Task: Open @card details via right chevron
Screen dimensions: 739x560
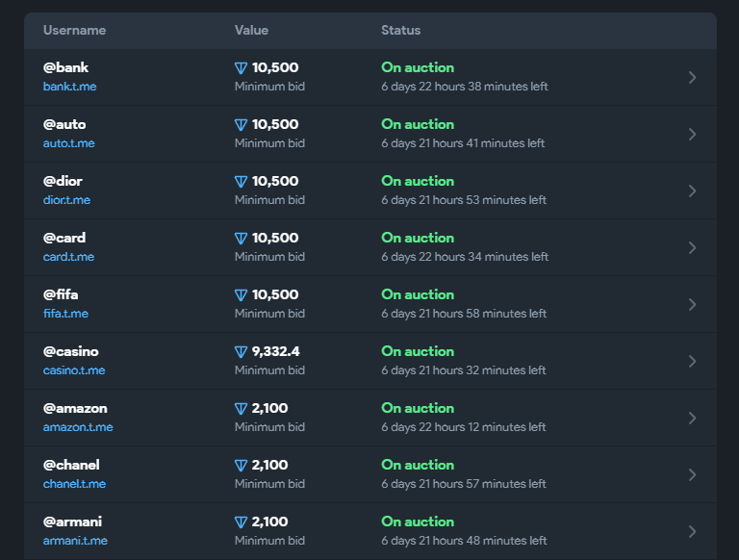Action: [x=692, y=248]
